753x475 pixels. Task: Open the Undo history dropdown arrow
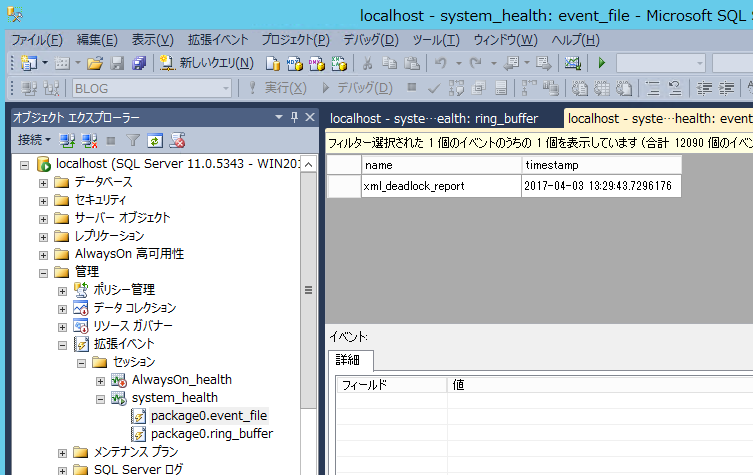459,63
